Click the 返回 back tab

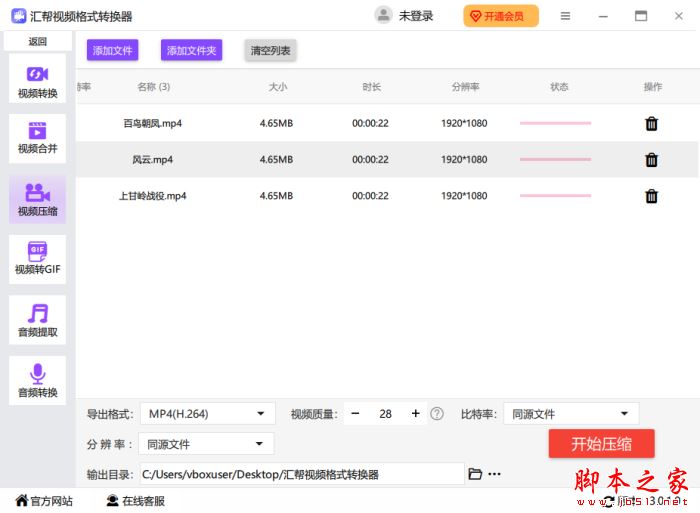tap(38, 42)
